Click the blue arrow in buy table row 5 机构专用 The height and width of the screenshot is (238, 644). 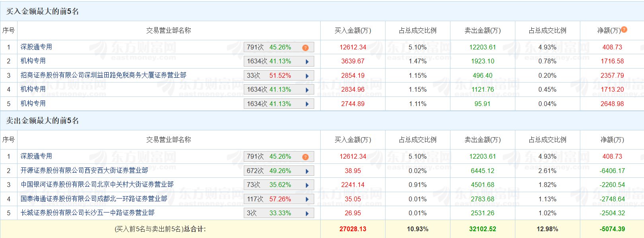(307, 104)
